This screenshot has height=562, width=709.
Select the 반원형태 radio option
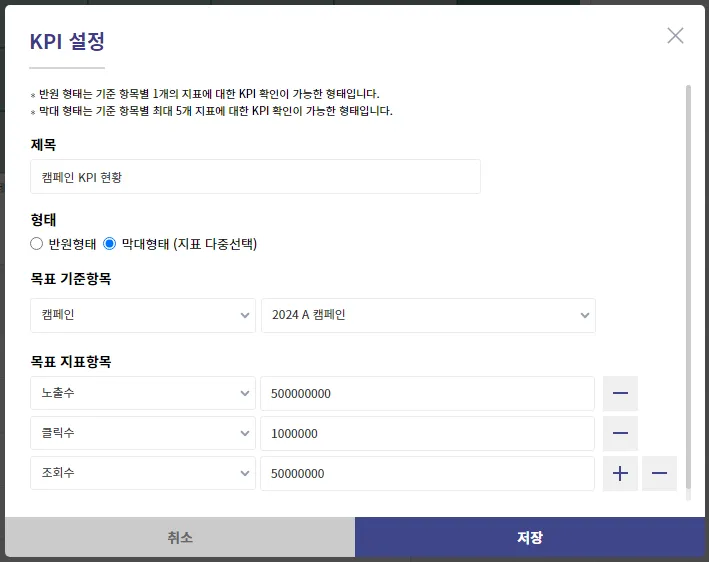36,244
